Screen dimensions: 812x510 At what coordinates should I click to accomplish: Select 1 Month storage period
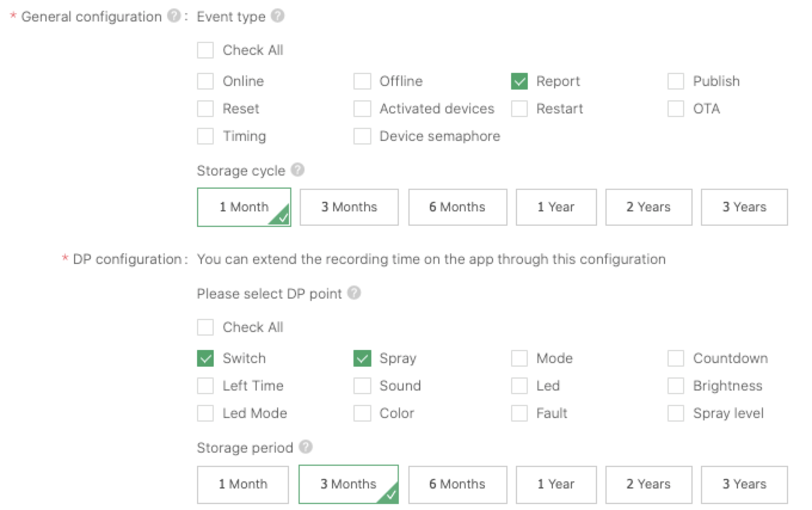coord(243,484)
